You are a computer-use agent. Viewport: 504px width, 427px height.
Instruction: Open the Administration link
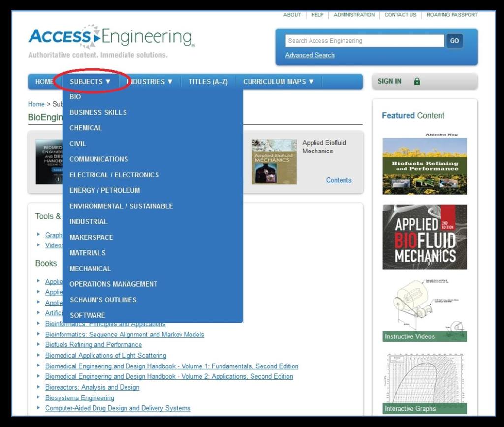(x=354, y=15)
